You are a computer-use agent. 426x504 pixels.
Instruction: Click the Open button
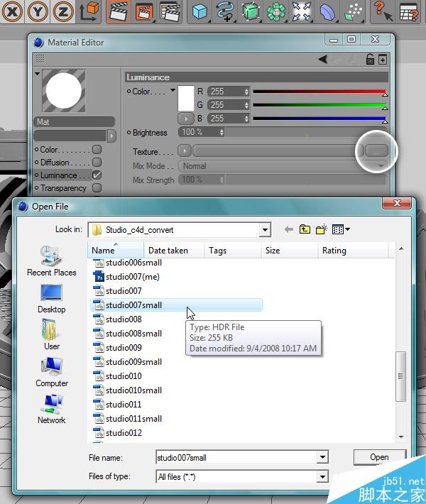click(x=379, y=457)
